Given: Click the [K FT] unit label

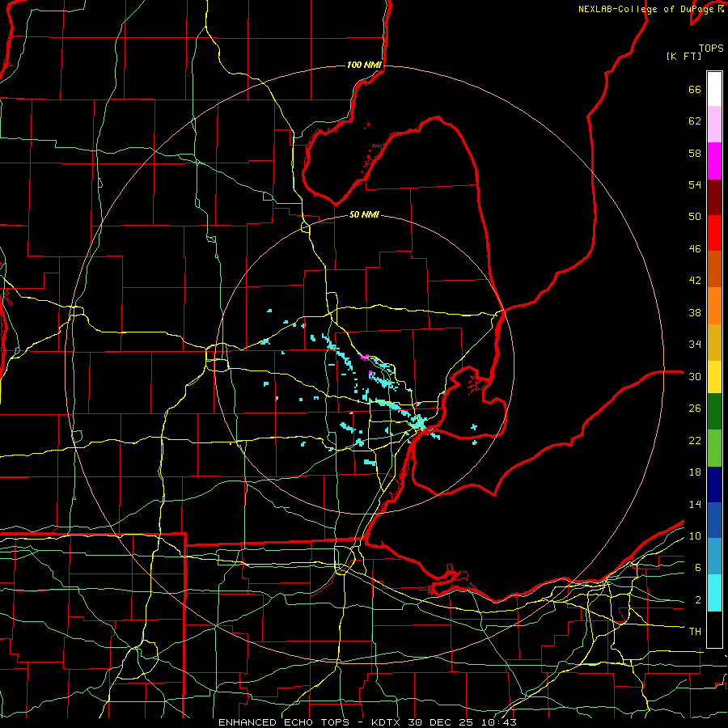Looking at the screenshot, I should pos(684,57).
